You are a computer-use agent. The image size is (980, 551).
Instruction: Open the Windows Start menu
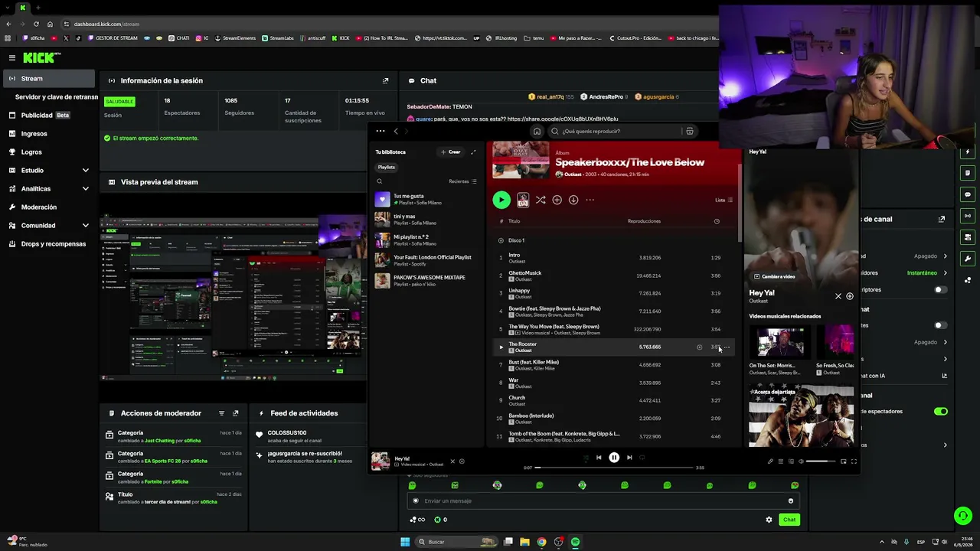405,542
